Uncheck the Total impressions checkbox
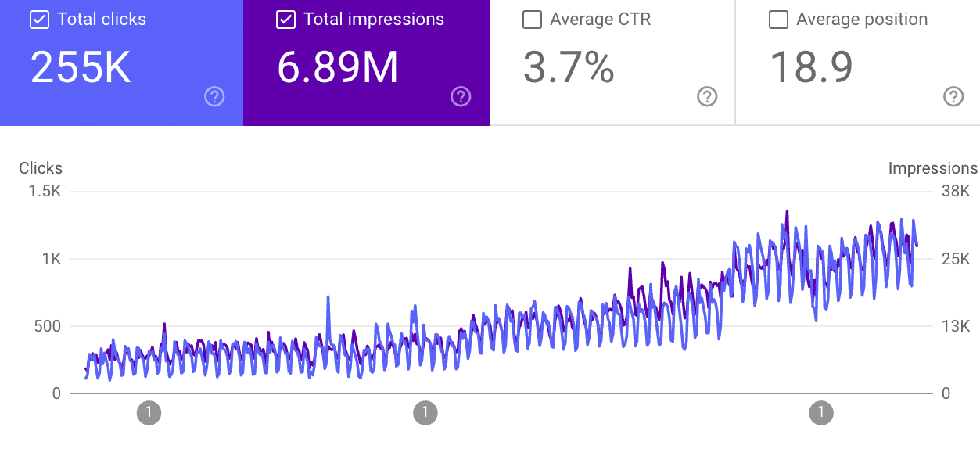The height and width of the screenshot is (456, 980). pos(286,20)
